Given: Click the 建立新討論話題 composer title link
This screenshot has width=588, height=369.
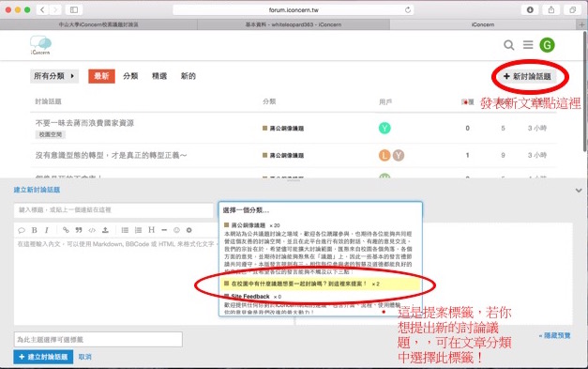Looking at the screenshot, I should tap(37, 190).
